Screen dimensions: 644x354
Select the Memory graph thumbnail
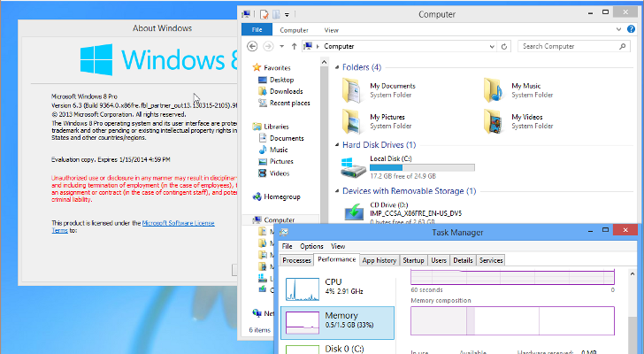[303, 322]
